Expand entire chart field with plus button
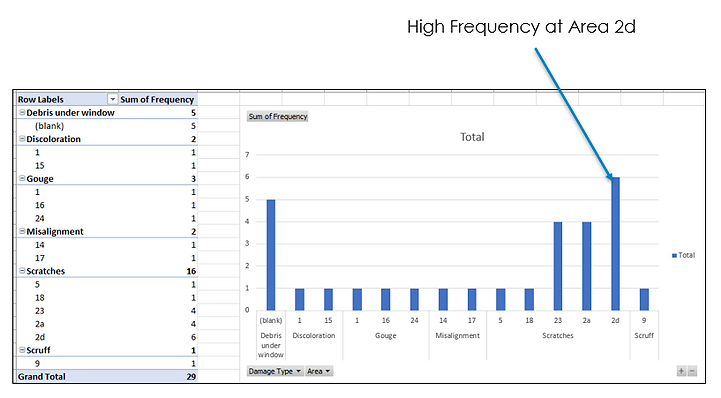The width and height of the screenshot is (721, 398). (x=681, y=371)
